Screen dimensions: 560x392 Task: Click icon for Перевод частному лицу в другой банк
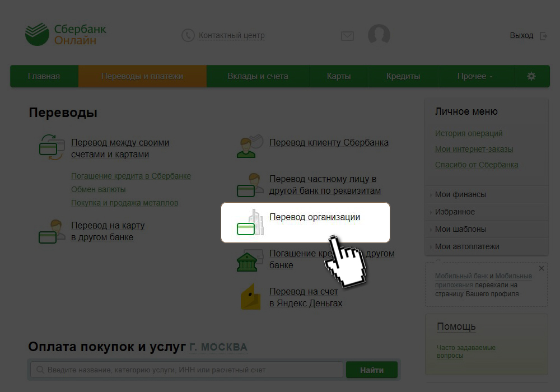[x=249, y=185]
